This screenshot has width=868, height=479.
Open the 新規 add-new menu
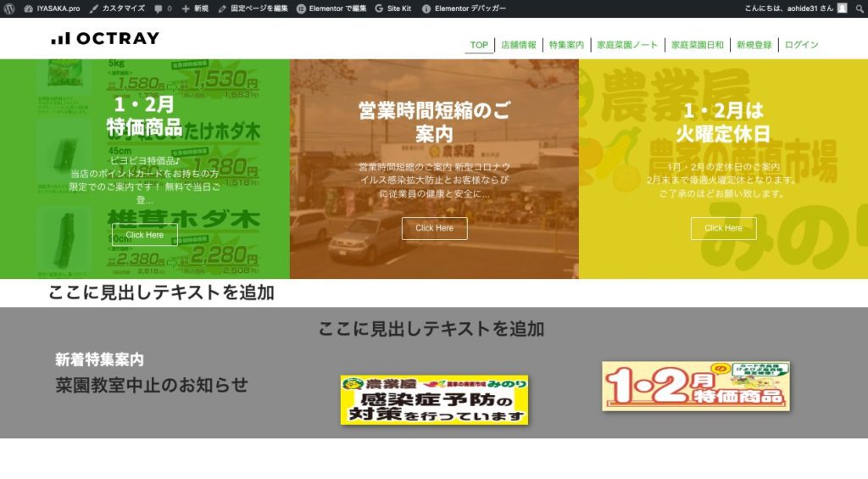pyautogui.click(x=195, y=8)
